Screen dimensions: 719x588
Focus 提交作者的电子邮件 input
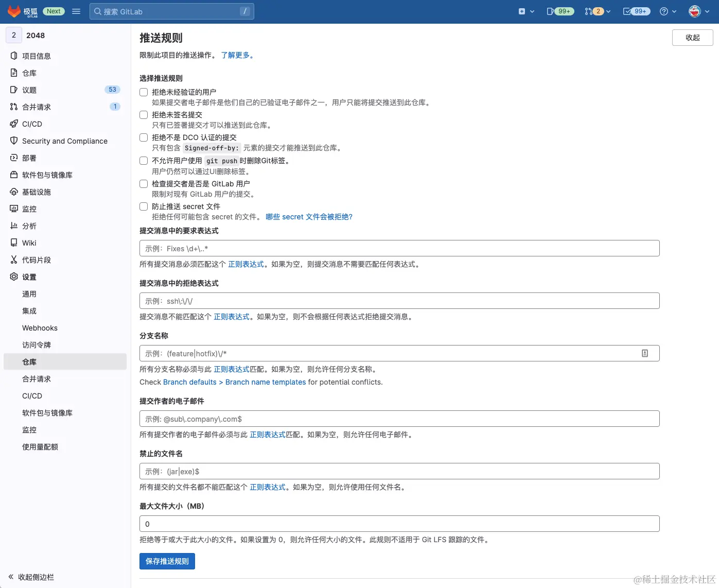(399, 419)
